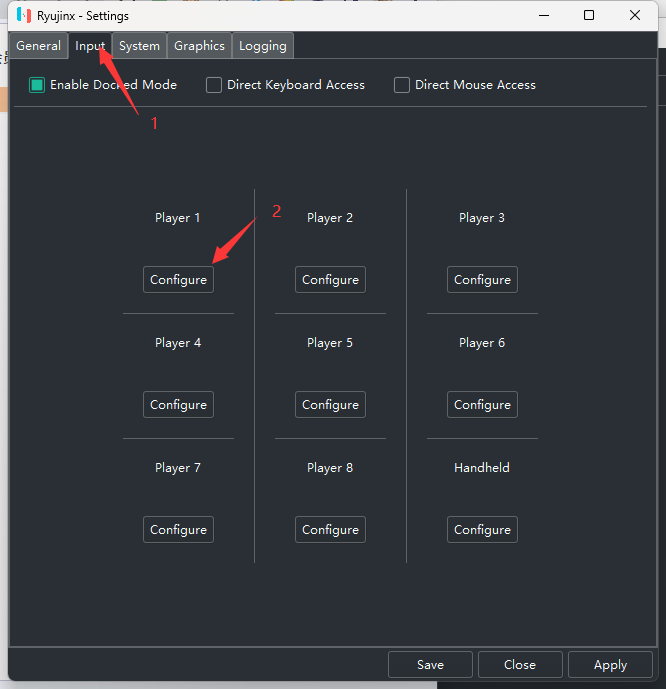Click the Player 4 label
Viewport: 666px width, 689px height.
(x=178, y=343)
